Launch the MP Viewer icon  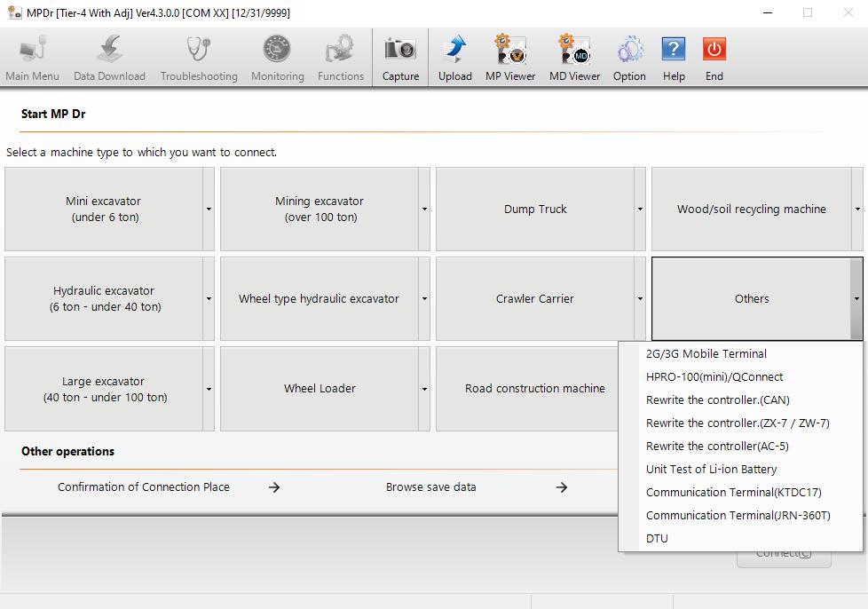[x=509, y=49]
